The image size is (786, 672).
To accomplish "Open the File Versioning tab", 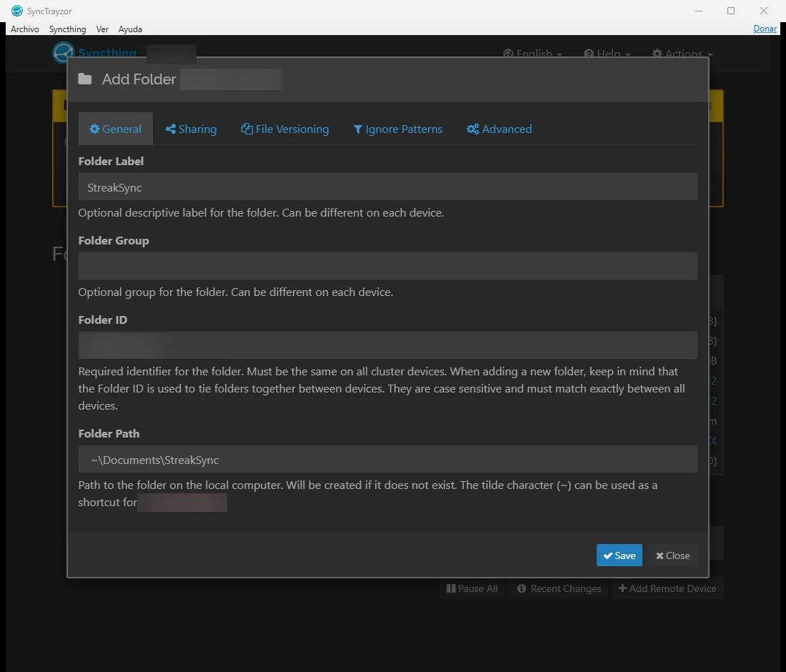I will (285, 129).
